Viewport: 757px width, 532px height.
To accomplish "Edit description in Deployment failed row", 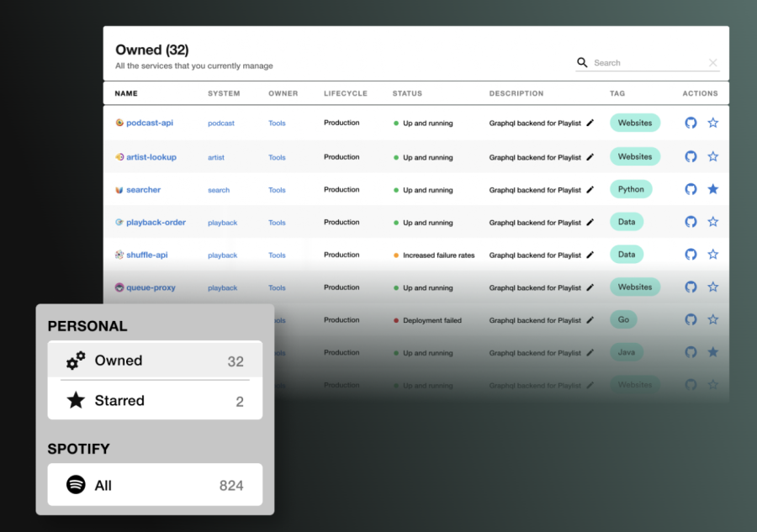I will pyautogui.click(x=590, y=319).
